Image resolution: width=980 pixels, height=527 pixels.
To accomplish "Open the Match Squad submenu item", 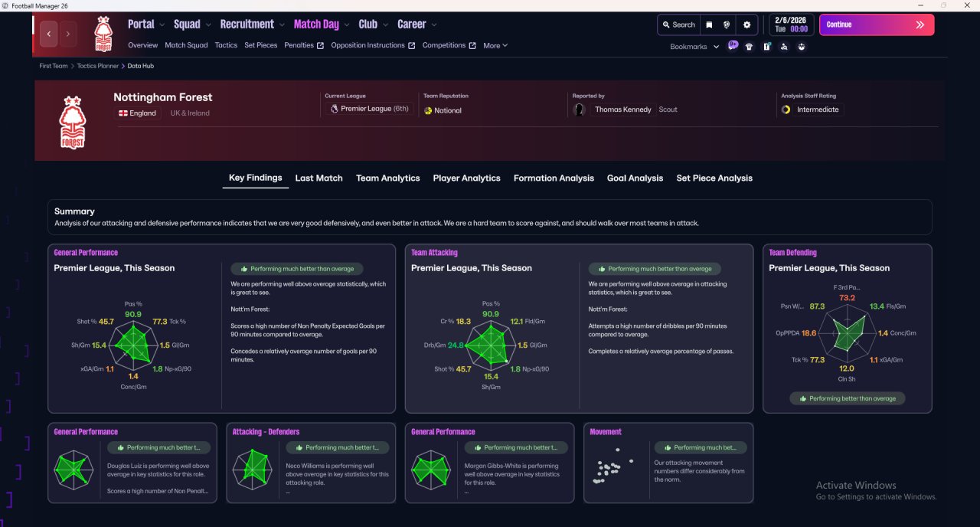I will coord(186,45).
